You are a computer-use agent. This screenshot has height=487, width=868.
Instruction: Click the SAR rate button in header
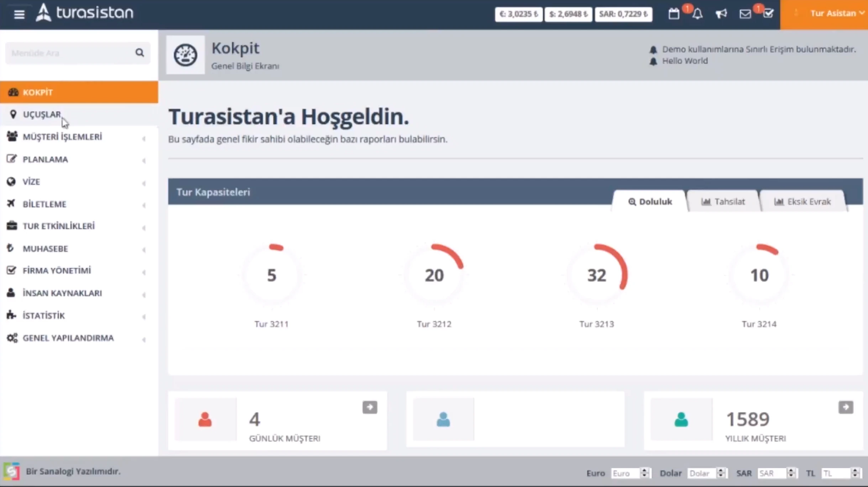(623, 14)
